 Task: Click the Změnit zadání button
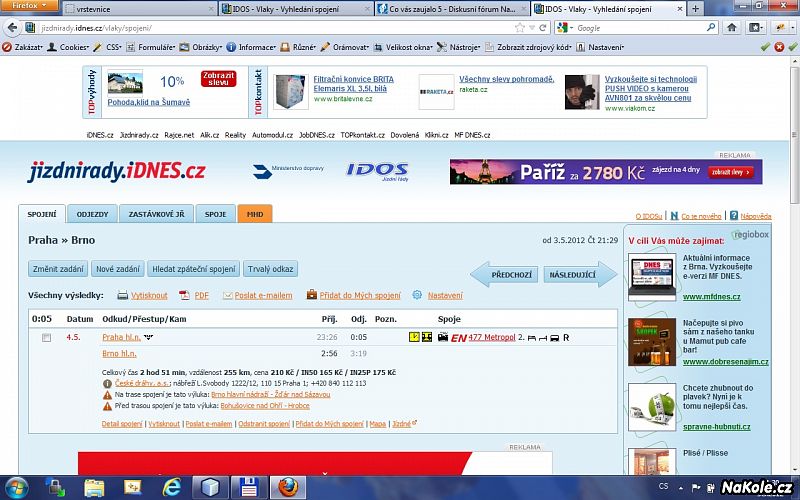58,269
